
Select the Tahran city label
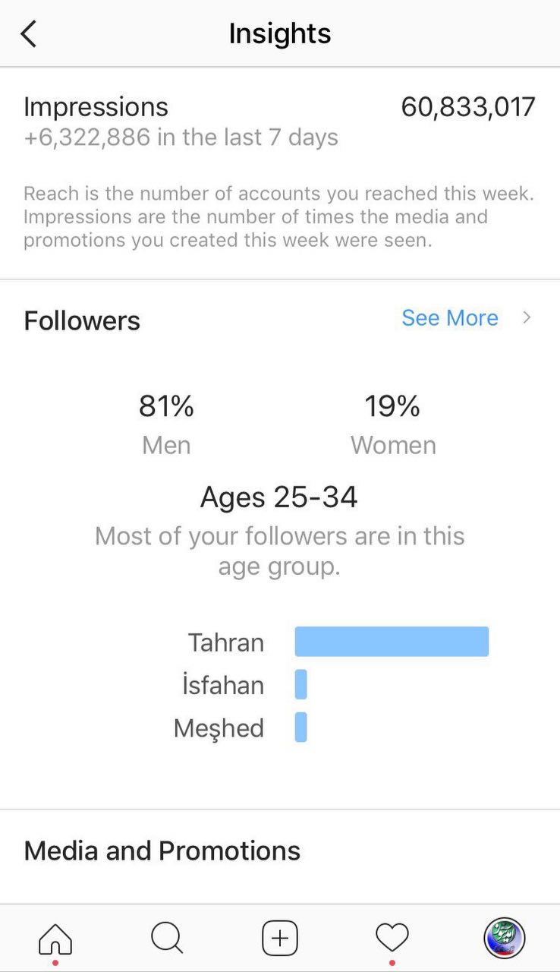(x=226, y=642)
